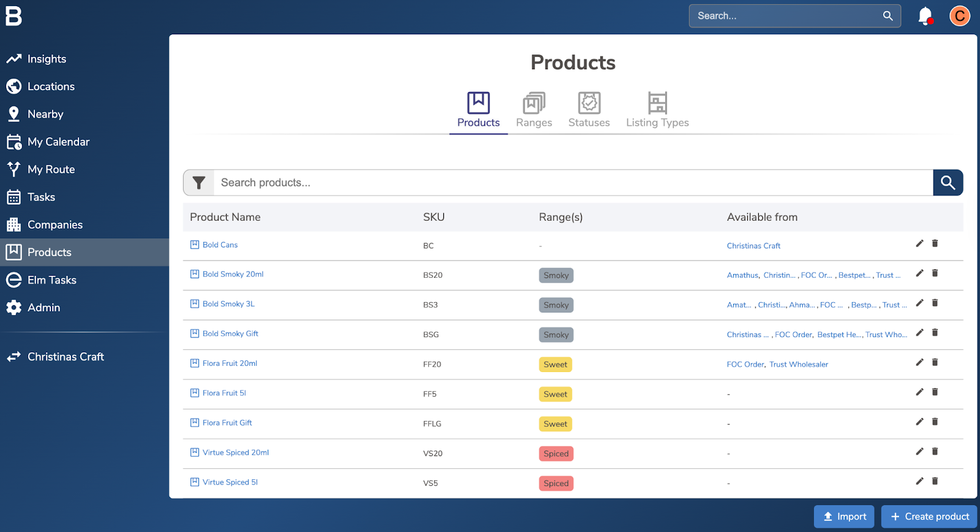Click pencil icon for Flora Fruit Gift

click(919, 422)
